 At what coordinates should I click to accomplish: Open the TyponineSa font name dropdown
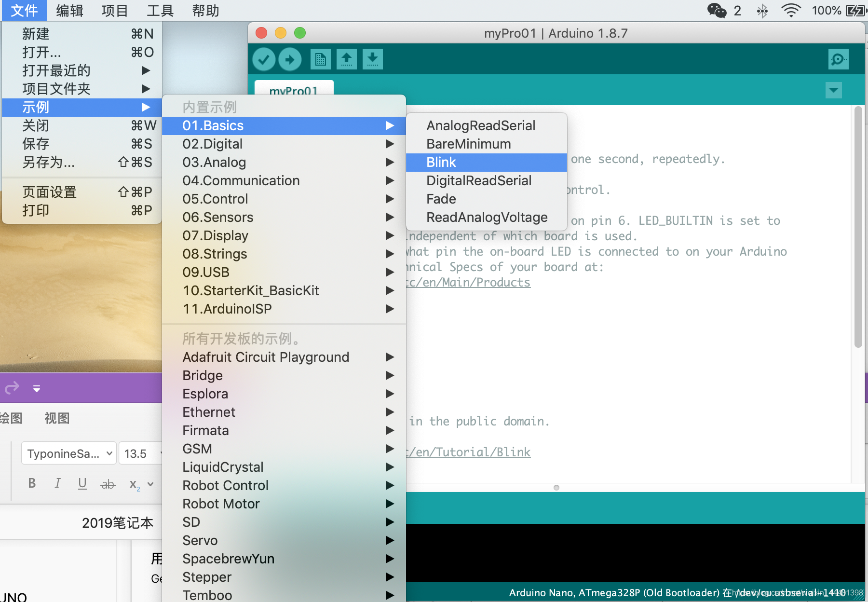(68, 453)
